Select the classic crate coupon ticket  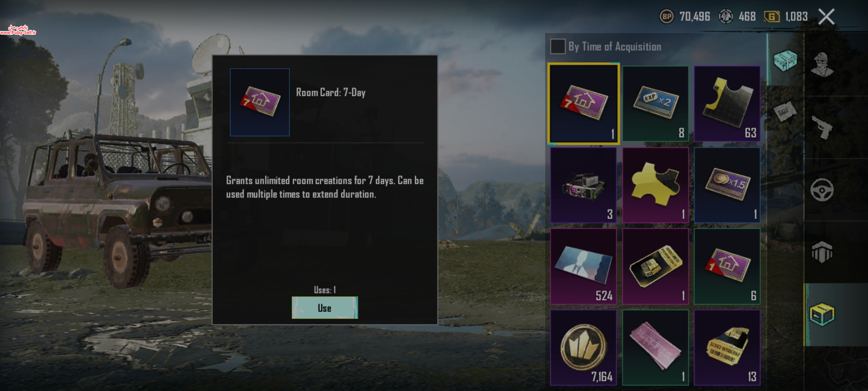click(x=655, y=266)
